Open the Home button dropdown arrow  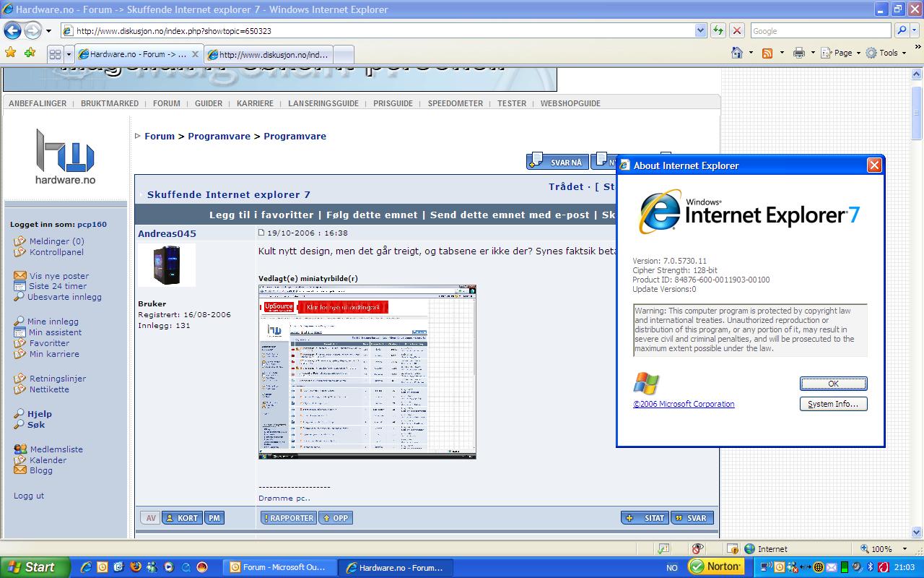[x=751, y=53]
